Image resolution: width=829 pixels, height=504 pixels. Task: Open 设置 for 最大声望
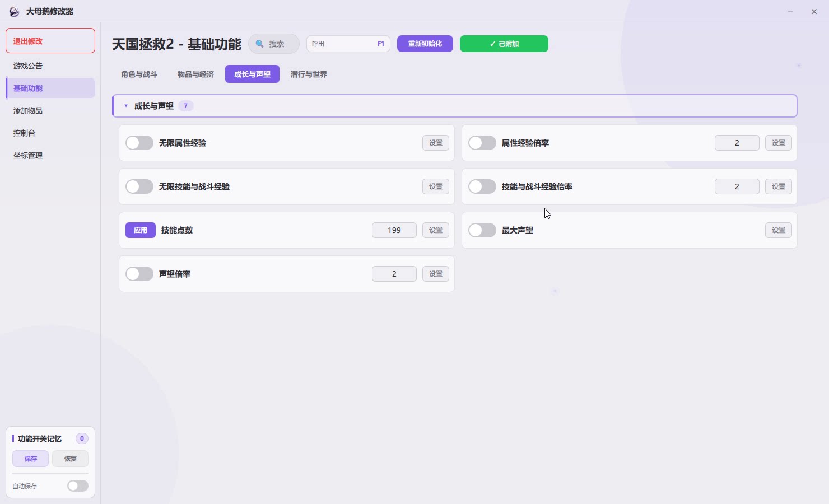coord(779,230)
